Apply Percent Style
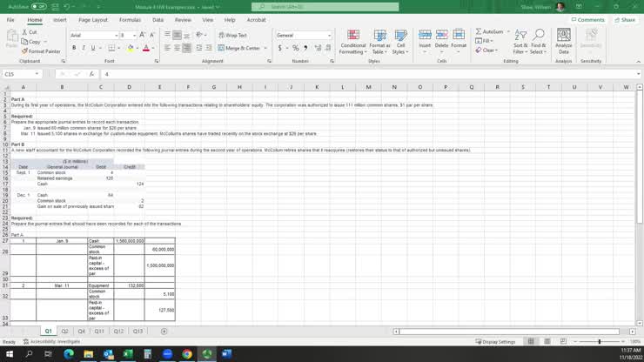The height and width of the screenshot is (362, 644). [x=295, y=48]
